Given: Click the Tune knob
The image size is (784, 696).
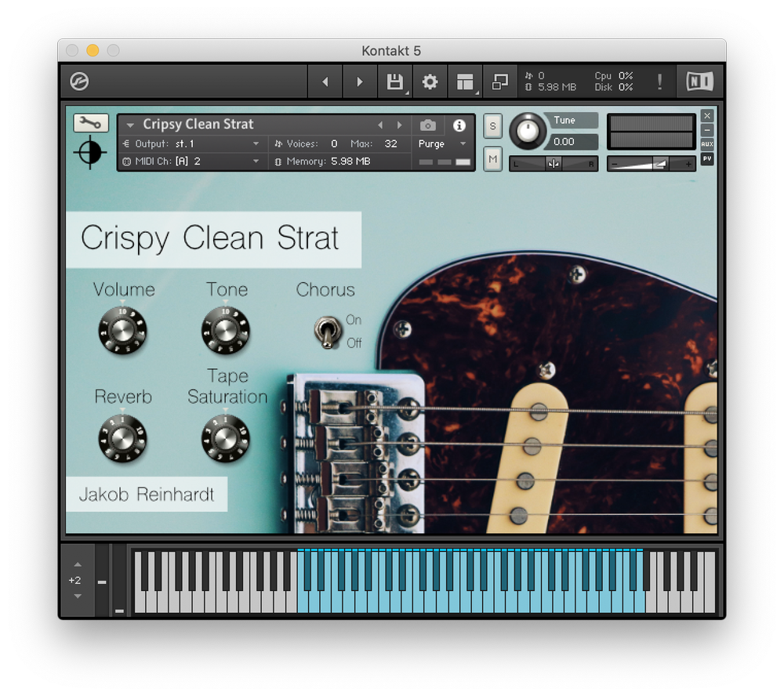Looking at the screenshot, I should coord(527,131).
